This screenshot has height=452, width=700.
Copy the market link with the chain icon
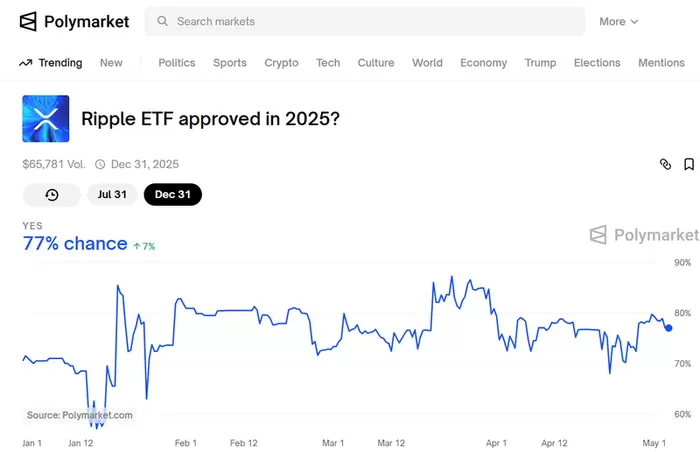point(665,164)
